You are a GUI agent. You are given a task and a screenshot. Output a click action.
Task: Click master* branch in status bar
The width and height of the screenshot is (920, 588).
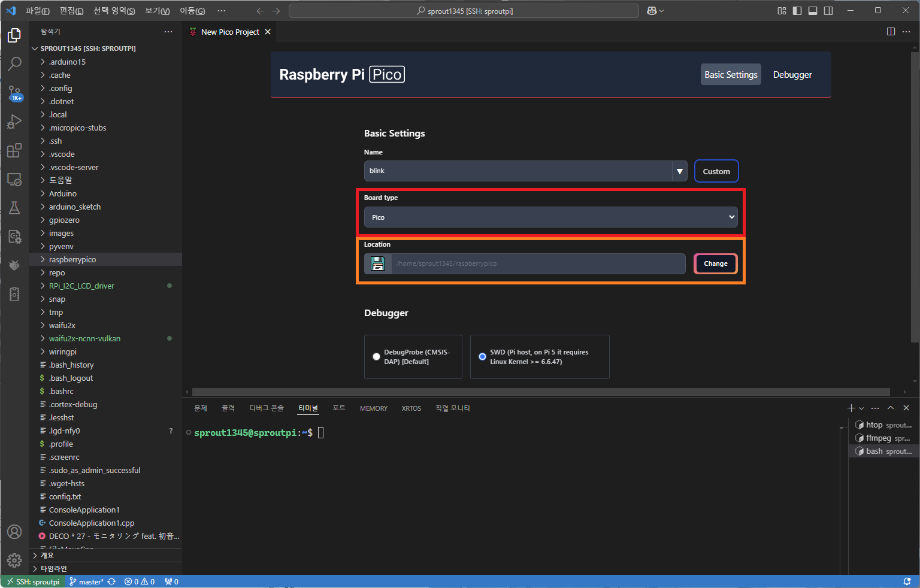click(x=87, y=581)
